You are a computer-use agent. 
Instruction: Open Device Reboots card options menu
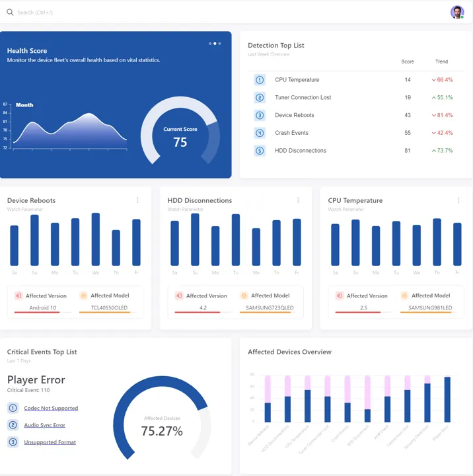137,200
